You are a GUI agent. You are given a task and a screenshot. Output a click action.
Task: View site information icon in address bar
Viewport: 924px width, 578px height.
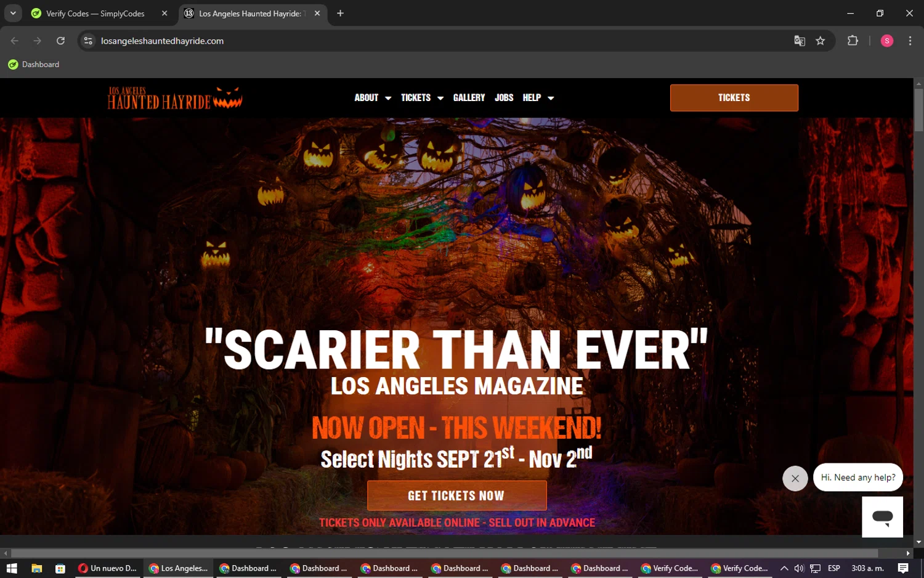88,41
